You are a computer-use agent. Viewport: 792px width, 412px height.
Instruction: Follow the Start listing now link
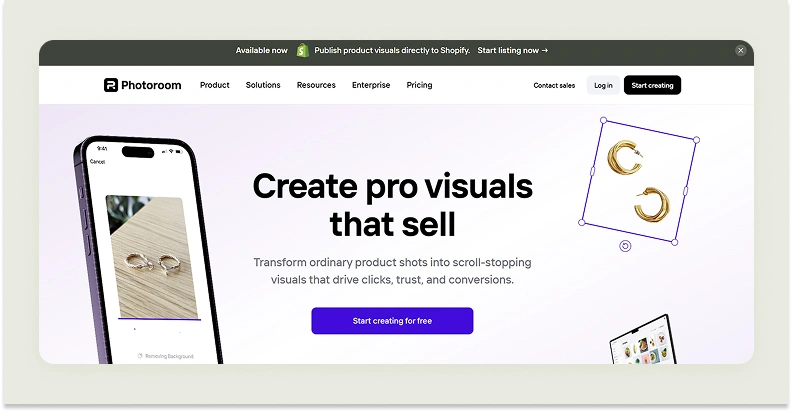pyautogui.click(x=513, y=50)
